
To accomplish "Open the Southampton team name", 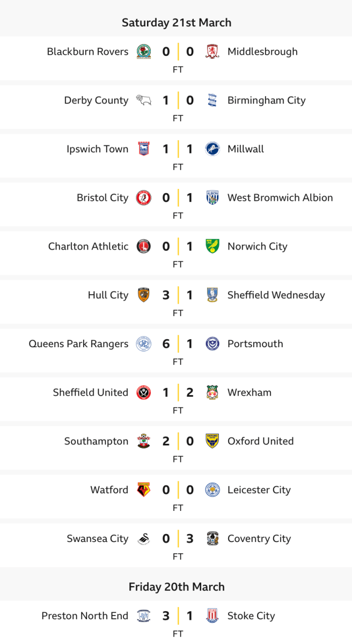I will tap(97, 441).
